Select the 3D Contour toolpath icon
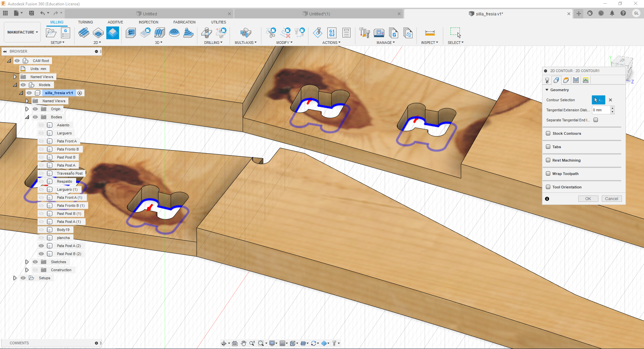644x349 pixels. (189, 33)
